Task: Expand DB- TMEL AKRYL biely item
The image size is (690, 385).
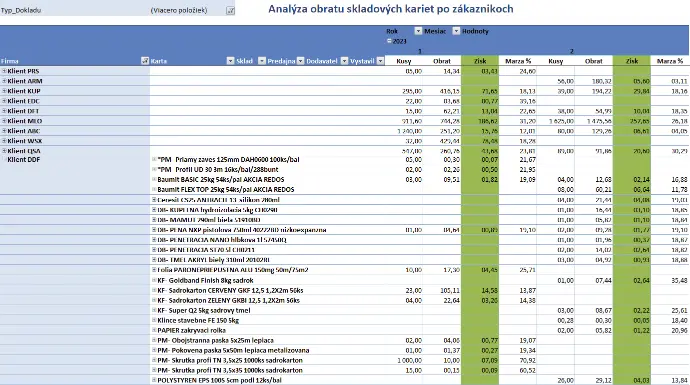Action: point(154,260)
